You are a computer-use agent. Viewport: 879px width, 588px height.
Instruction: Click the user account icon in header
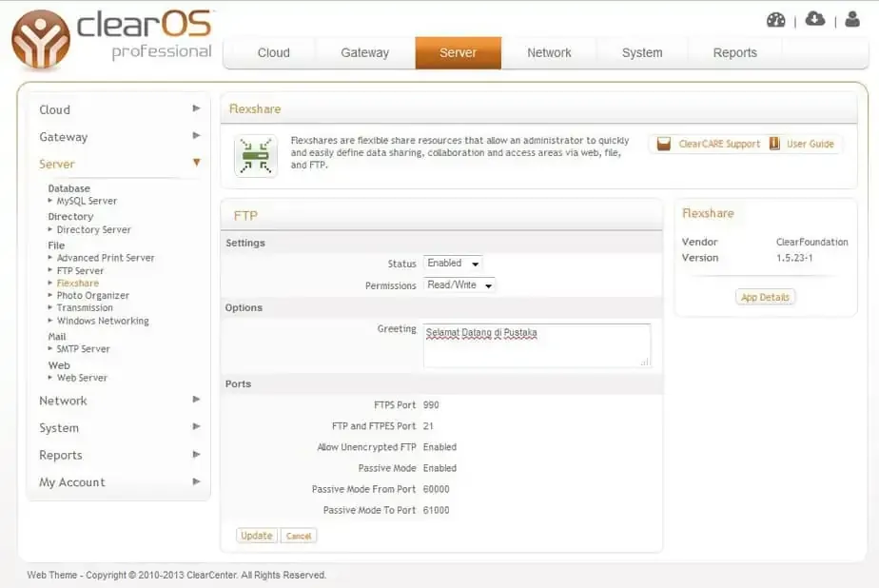click(x=851, y=20)
